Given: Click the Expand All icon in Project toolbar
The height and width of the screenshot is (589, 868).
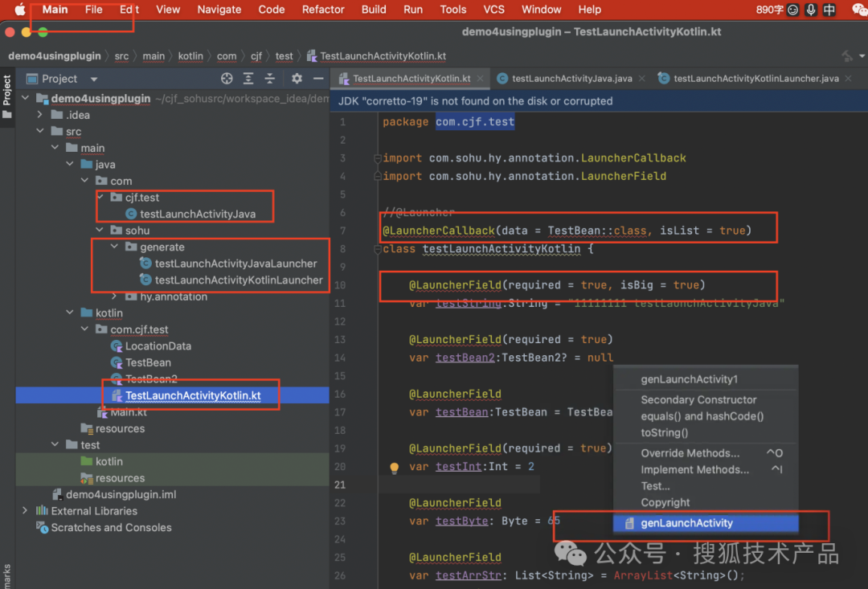Looking at the screenshot, I should [248, 79].
